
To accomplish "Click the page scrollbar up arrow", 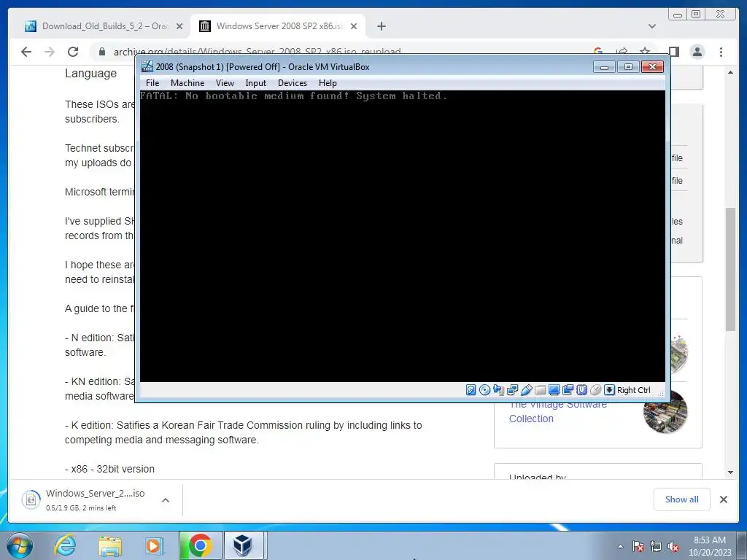I will tap(730, 72).
